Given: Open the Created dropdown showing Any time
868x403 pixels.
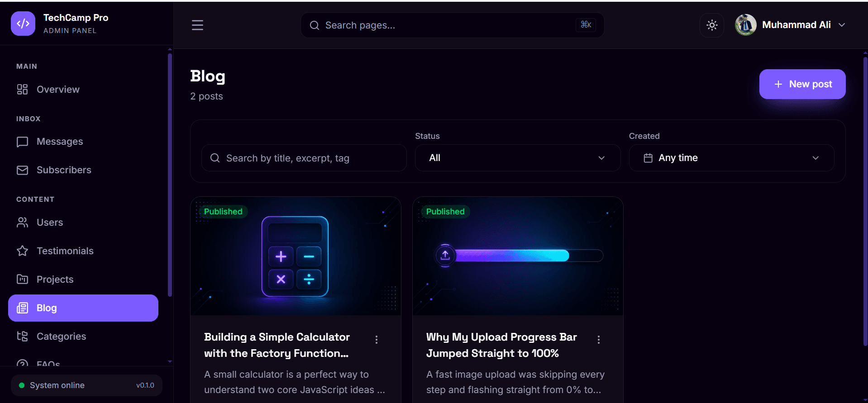Looking at the screenshot, I should point(731,158).
